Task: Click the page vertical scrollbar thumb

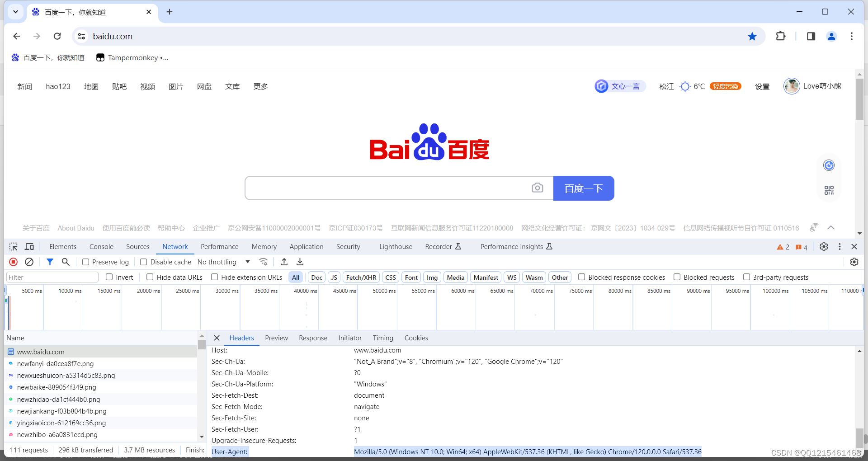Action: (x=859, y=99)
